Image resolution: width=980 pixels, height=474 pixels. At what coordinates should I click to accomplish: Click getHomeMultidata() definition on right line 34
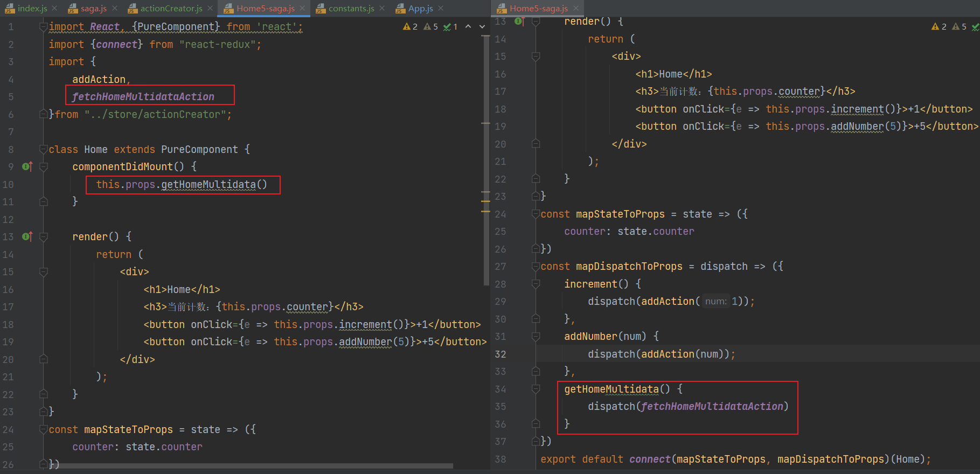pos(617,389)
